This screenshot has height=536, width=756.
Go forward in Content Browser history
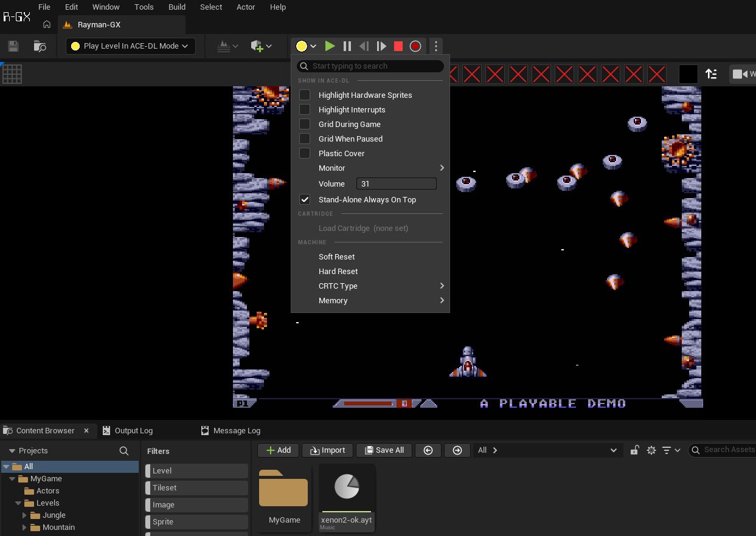[457, 450]
